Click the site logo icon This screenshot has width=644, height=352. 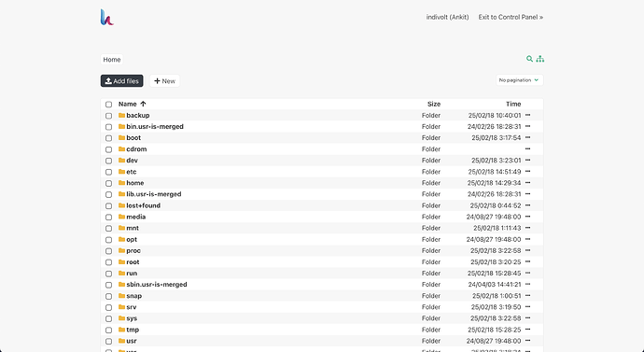click(106, 17)
